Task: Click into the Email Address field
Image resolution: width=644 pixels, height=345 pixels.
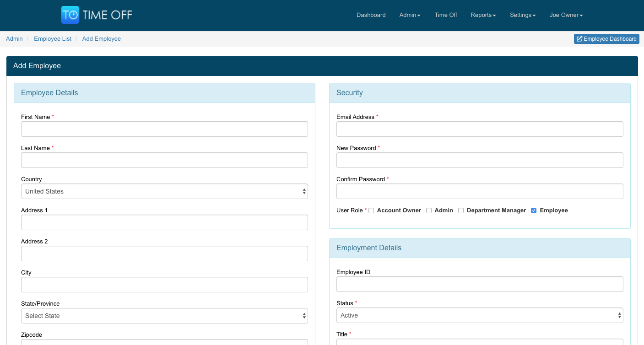Action: coord(480,129)
